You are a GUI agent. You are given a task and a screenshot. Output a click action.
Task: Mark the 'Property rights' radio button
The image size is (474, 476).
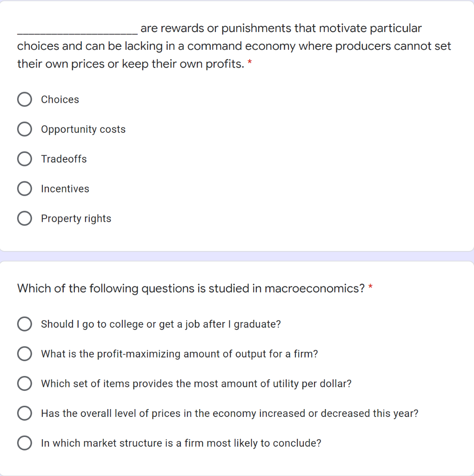pos(24,218)
